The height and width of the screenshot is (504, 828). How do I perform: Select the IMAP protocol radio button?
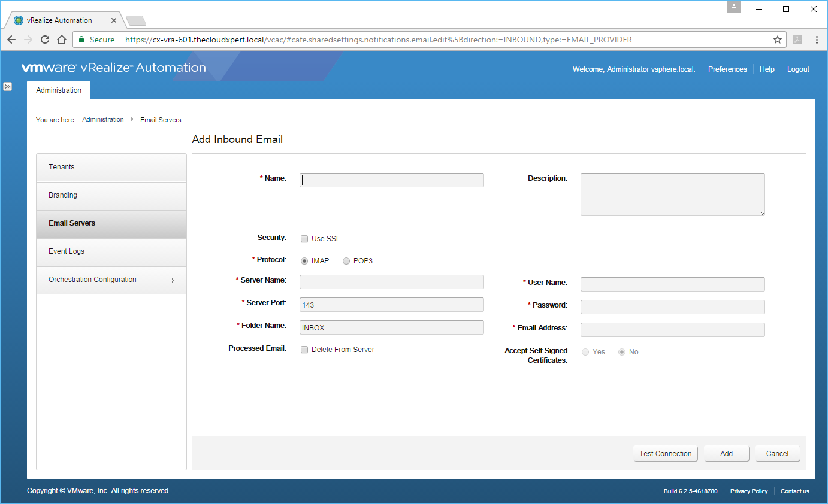point(304,261)
